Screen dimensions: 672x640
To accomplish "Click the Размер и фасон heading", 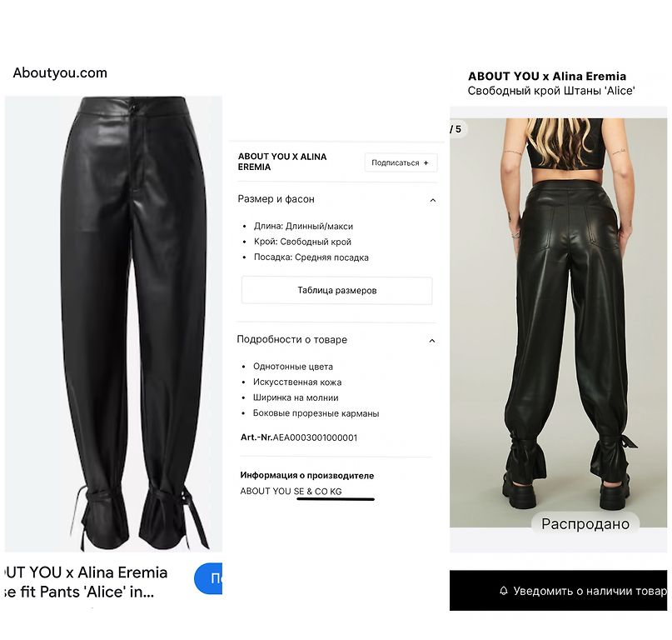I will 276,199.
